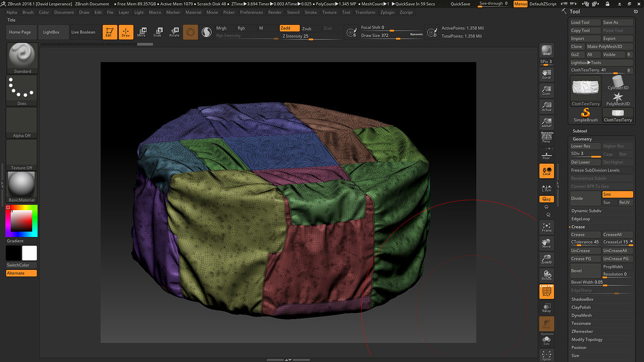
Task: Click the draw size S dial icon
Action: point(352,33)
